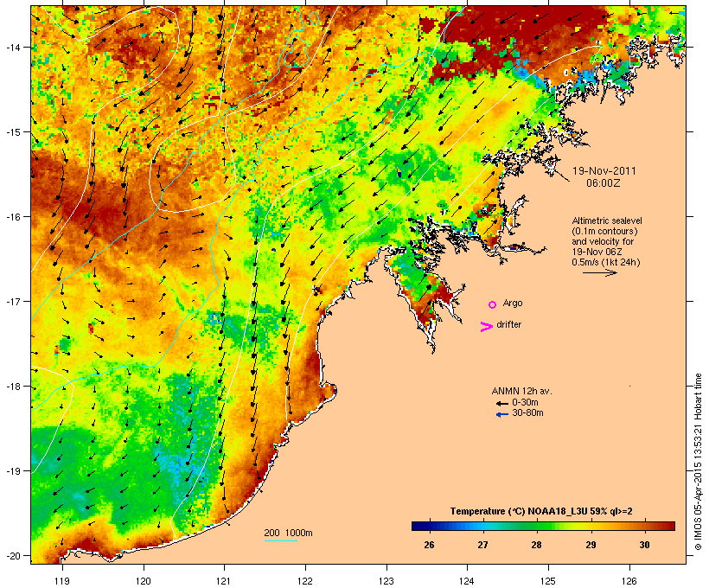
Task: Click latitude axis label -20
Action: pyautogui.click(x=13, y=556)
